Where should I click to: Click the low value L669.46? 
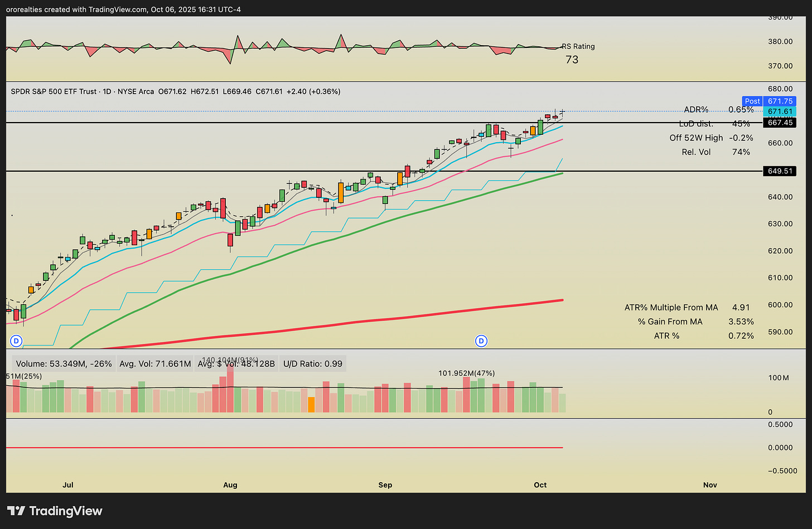(x=237, y=91)
